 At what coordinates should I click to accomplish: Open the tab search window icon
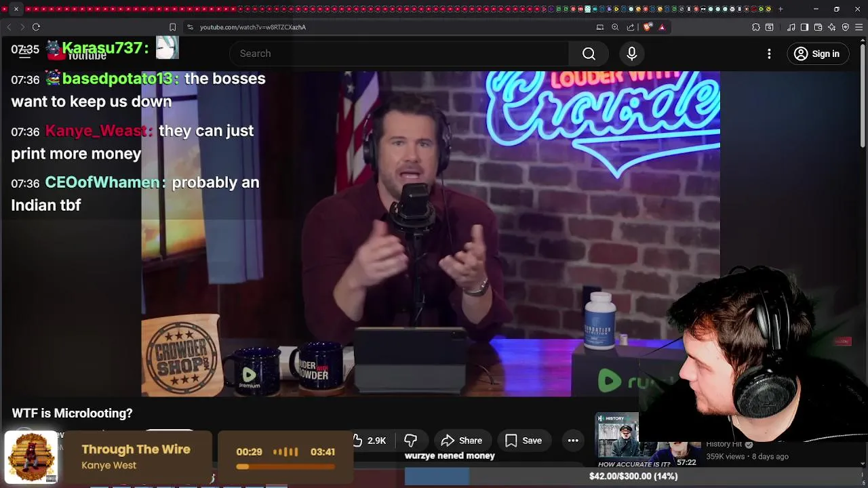click(770, 27)
